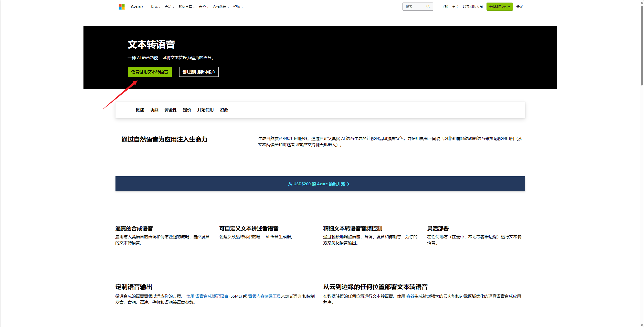The width and height of the screenshot is (644, 327).
Task: Click the search magnifier icon
Action: (x=428, y=7)
